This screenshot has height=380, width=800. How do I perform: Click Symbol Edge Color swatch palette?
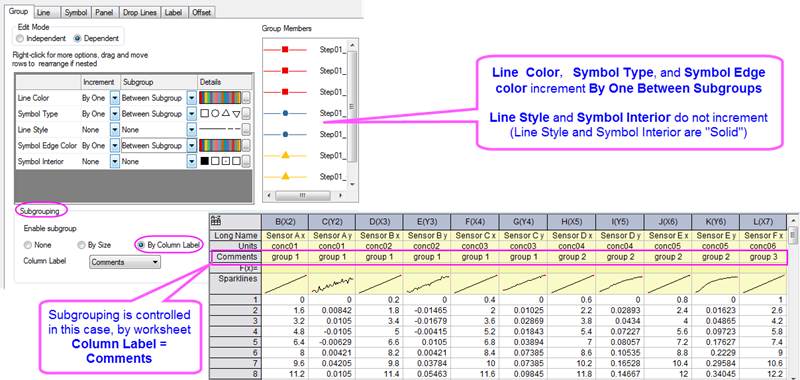[x=219, y=145]
